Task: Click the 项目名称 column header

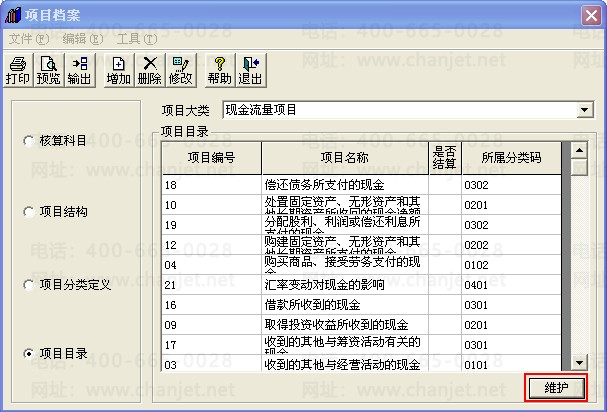Action: 345,158
